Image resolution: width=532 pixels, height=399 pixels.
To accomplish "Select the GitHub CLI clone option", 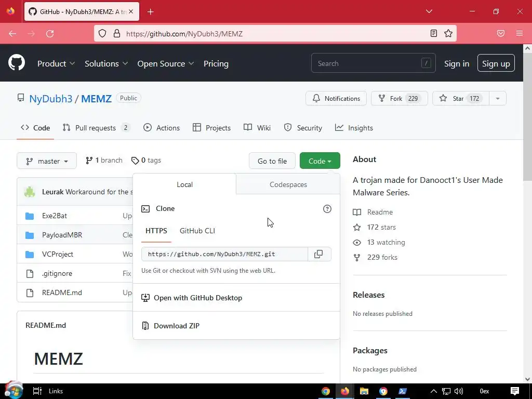I will point(197,231).
